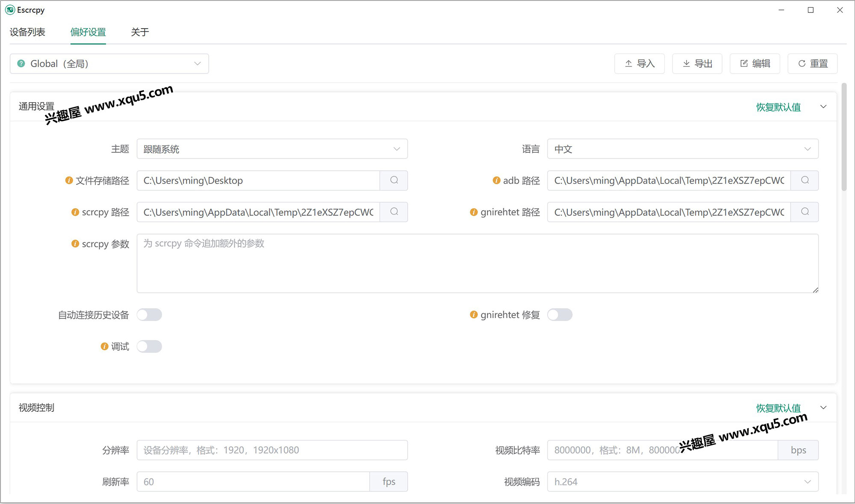This screenshot has width=855, height=504.
Task: Click the vertical scrollbar thumb
Action: point(844,137)
